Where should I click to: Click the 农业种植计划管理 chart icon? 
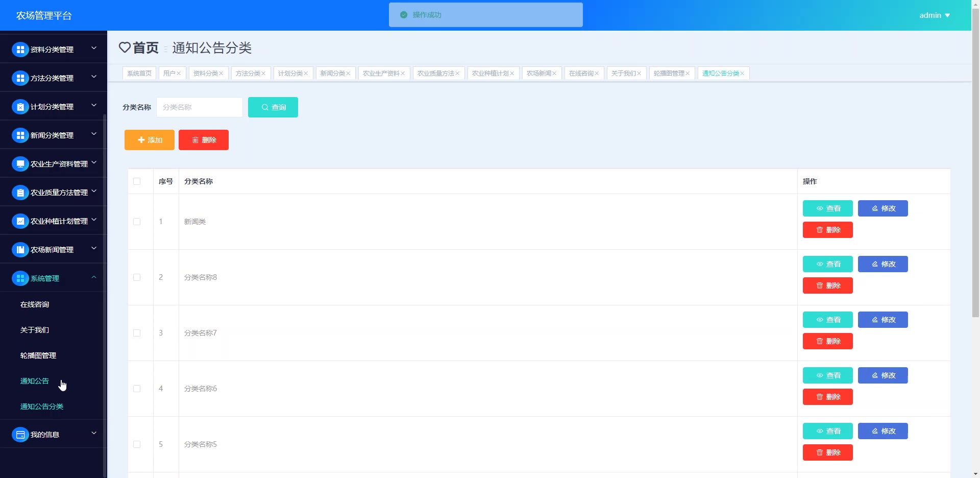(20, 221)
